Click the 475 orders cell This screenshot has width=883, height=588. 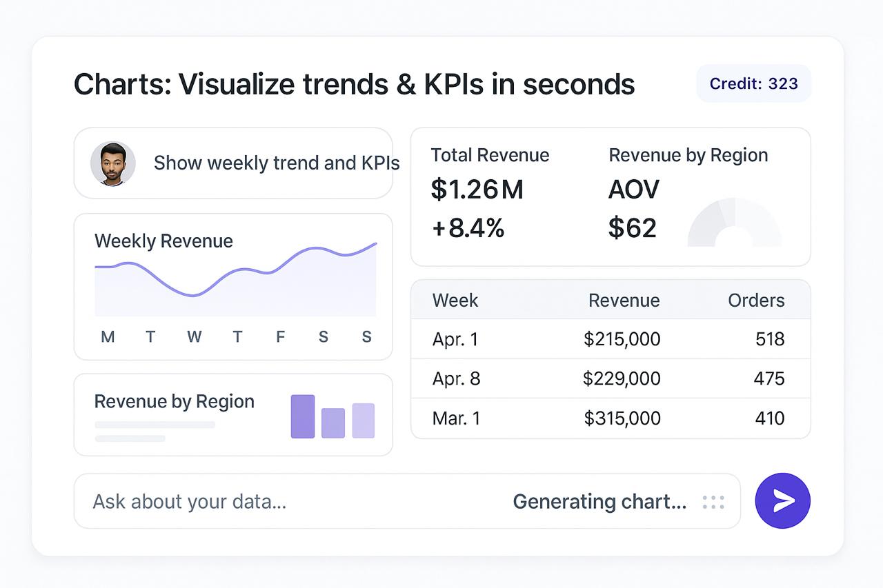click(769, 378)
